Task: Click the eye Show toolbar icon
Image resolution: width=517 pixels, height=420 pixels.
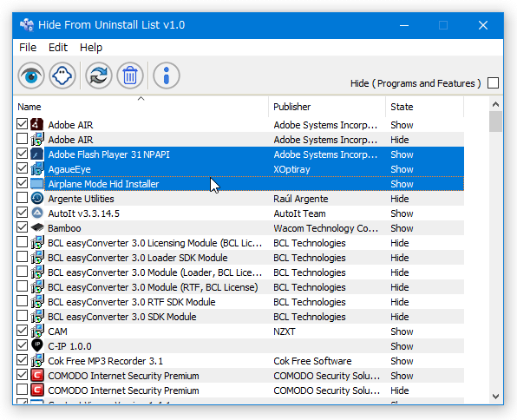Action: (x=31, y=75)
